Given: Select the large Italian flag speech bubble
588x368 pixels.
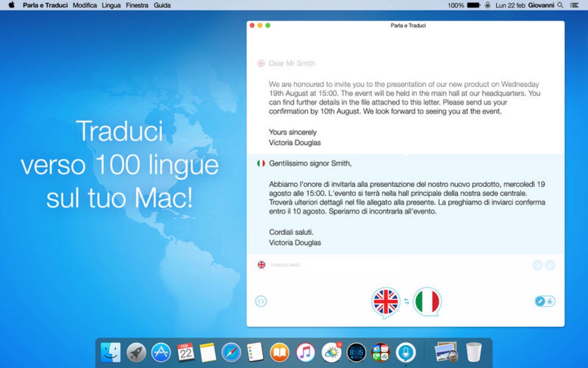Looking at the screenshot, I should point(427,301).
